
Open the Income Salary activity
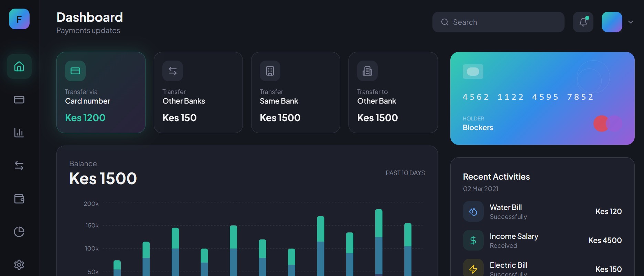[542, 241]
